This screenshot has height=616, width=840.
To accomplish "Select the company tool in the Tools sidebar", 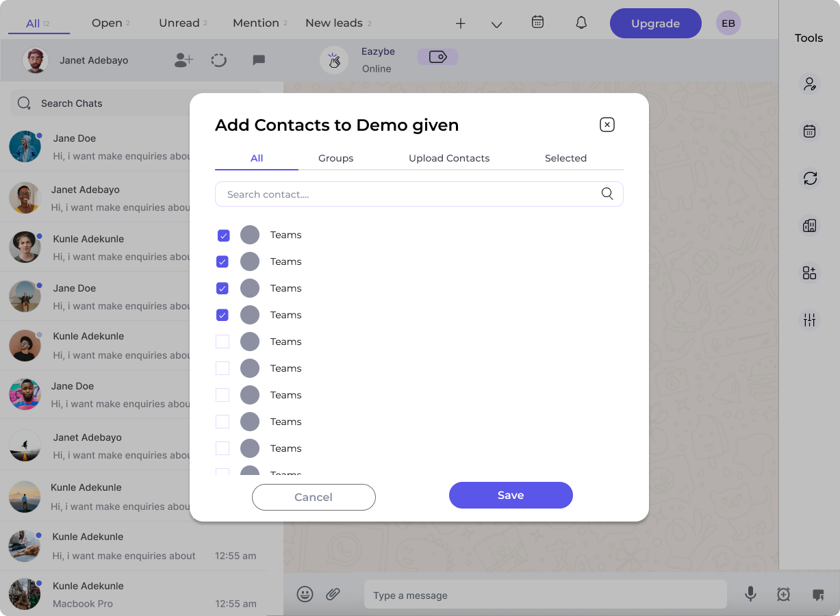I will click(x=810, y=225).
